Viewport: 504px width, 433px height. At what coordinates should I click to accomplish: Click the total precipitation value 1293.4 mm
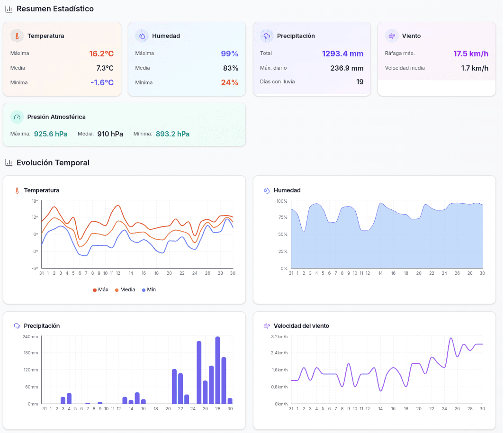click(342, 54)
